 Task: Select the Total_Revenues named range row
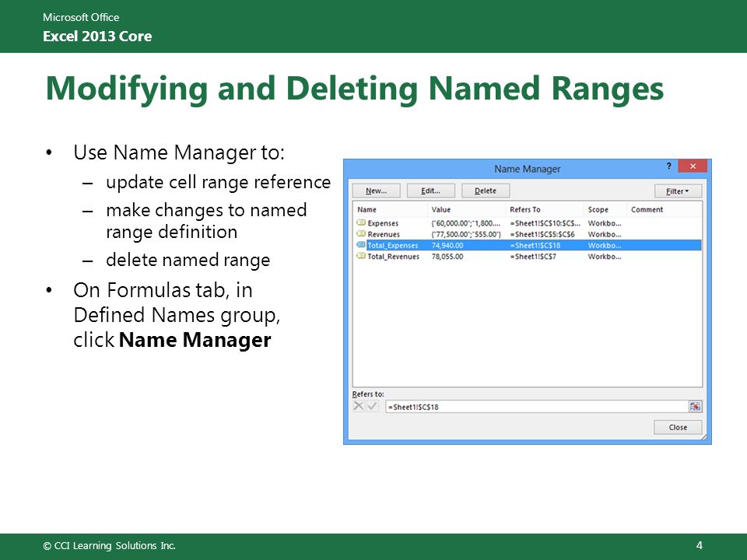click(528, 256)
